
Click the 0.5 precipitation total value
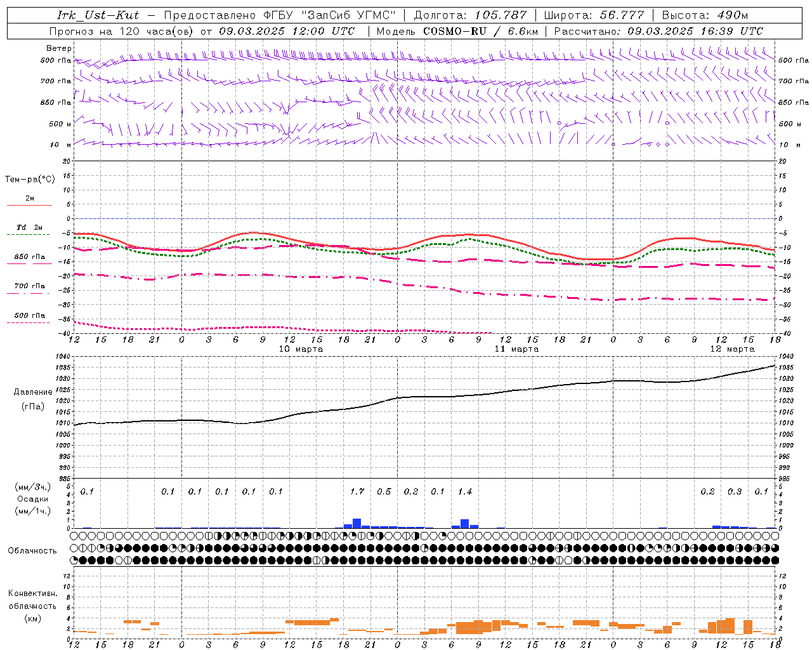click(384, 492)
